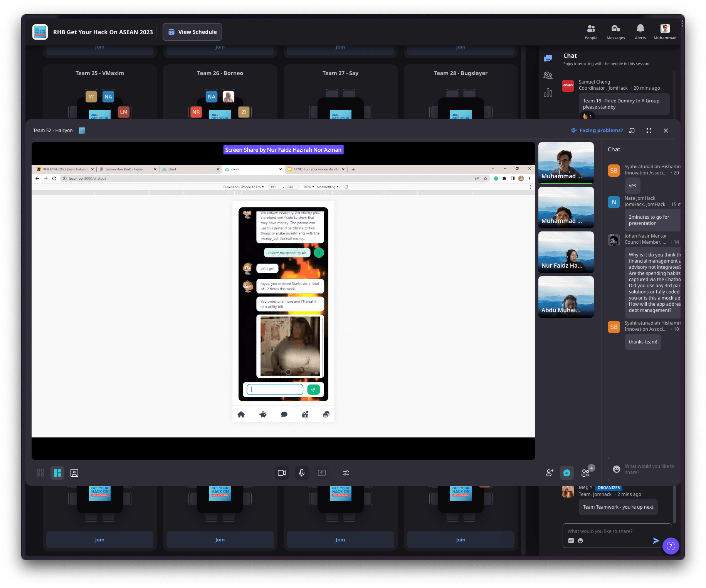706x588 pixels.
Task: Click the GIF icon in session chat
Action: point(571,541)
